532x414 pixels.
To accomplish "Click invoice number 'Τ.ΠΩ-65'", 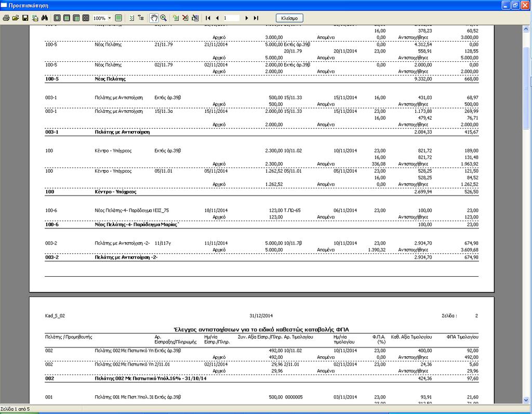I will [x=292, y=211].
